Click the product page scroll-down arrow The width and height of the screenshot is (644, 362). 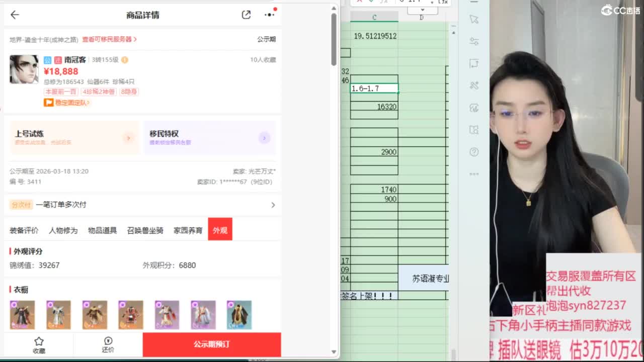coord(334,352)
